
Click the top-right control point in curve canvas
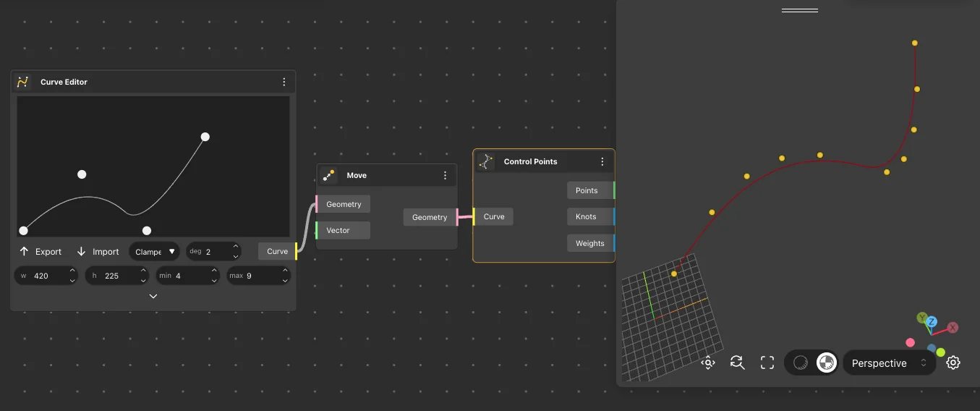click(205, 137)
